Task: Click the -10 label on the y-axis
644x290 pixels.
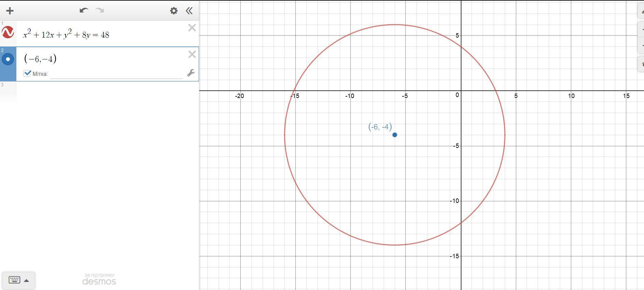Action: coord(454,201)
